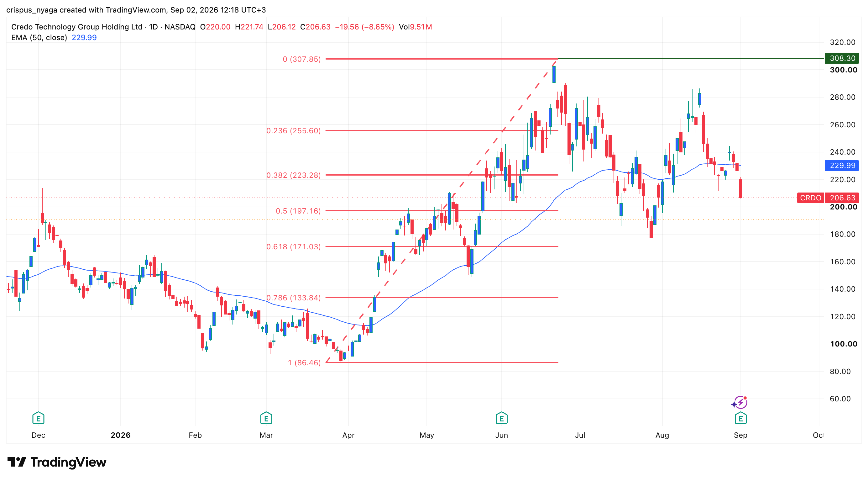Screen dimensions: 868x481
Task: Click the red 206.63 last price tag
Action: [842, 198]
